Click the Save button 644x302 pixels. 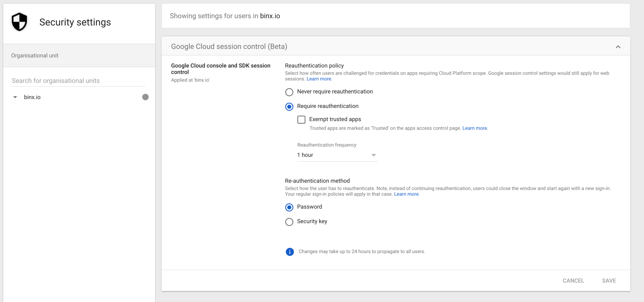click(x=609, y=281)
